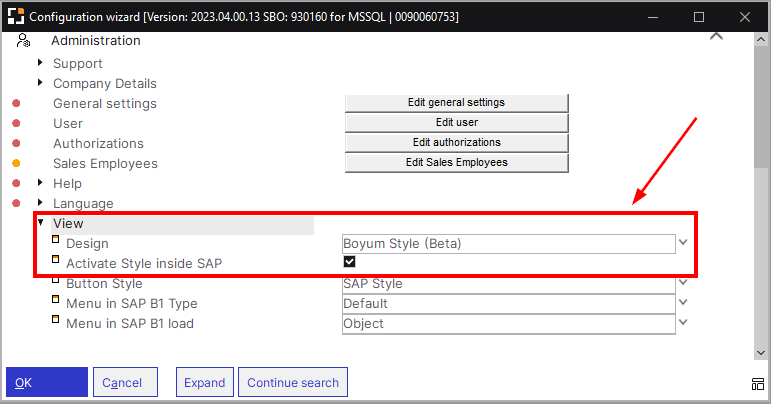Screen dimensions: 771x404
Task: Select the Sales Employees row
Action: [x=105, y=164]
